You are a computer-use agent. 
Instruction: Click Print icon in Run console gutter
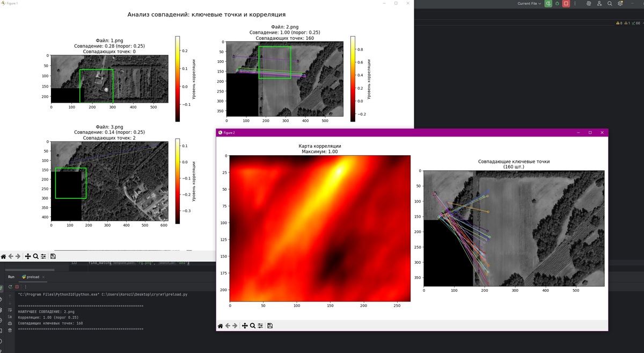click(10, 323)
